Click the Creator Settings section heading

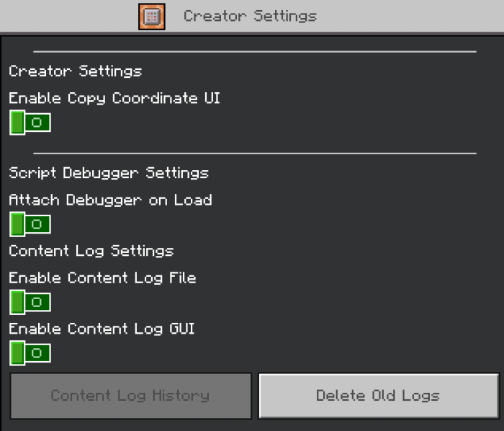click(76, 71)
